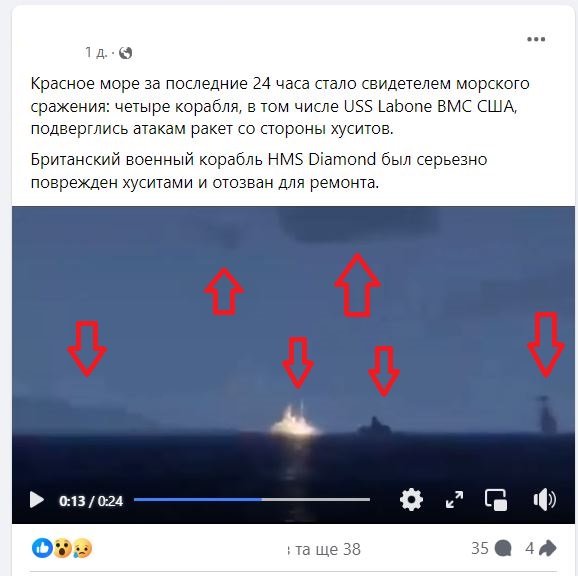Screen dimensions: 578x576
Task: Play the video with the play button
Action: [36, 500]
